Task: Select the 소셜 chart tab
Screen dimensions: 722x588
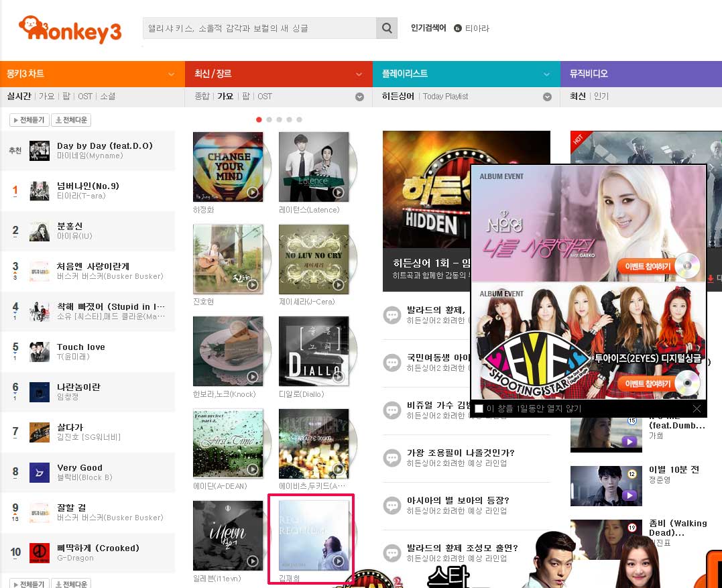Action: point(108,97)
